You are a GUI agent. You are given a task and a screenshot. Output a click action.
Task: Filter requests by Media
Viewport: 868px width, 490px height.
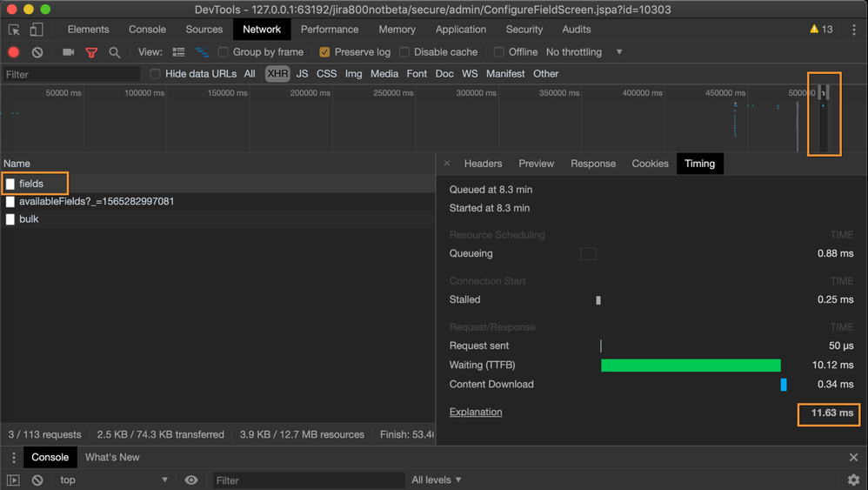pyautogui.click(x=384, y=74)
